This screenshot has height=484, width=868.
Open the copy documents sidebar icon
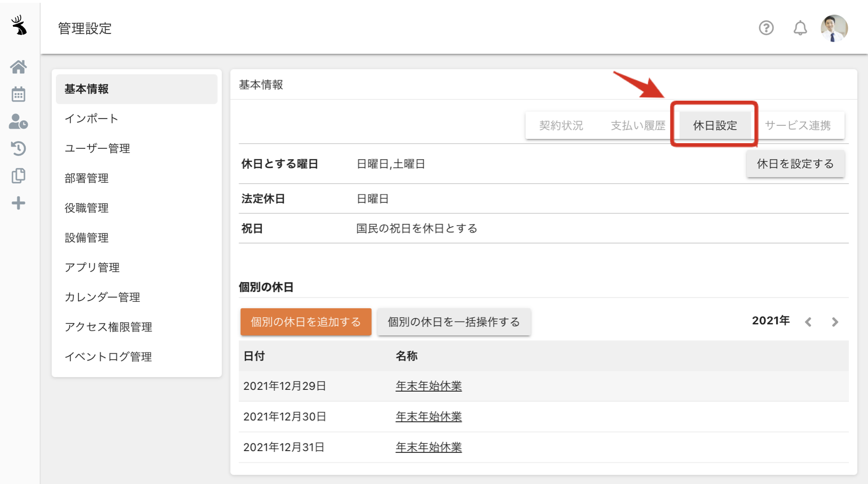[18, 176]
